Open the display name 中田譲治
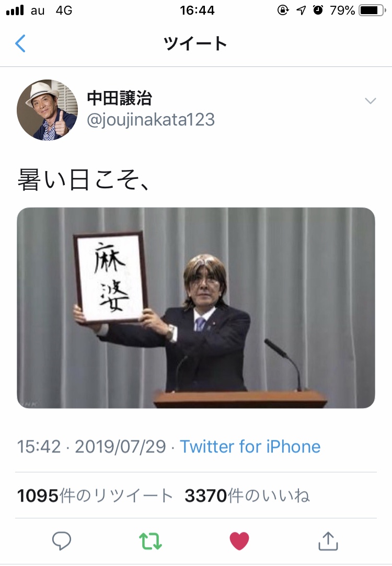The image size is (392, 566). click(x=119, y=98)
